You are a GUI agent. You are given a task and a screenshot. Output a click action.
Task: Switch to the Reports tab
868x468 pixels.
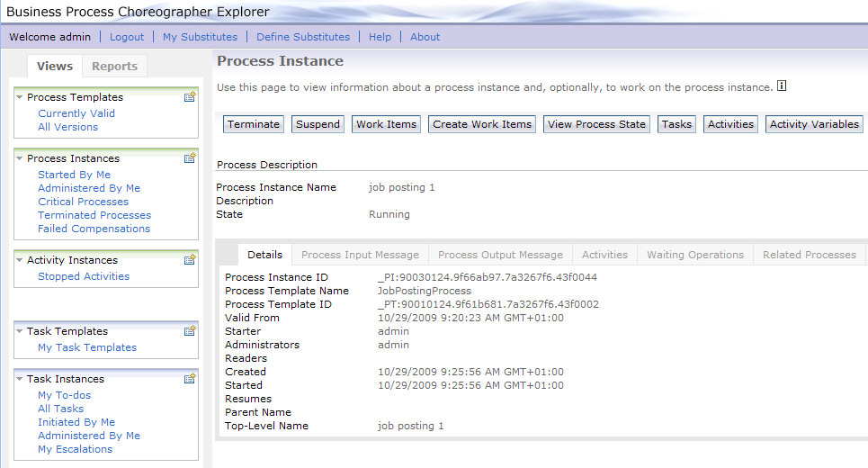tap(114, 66)
